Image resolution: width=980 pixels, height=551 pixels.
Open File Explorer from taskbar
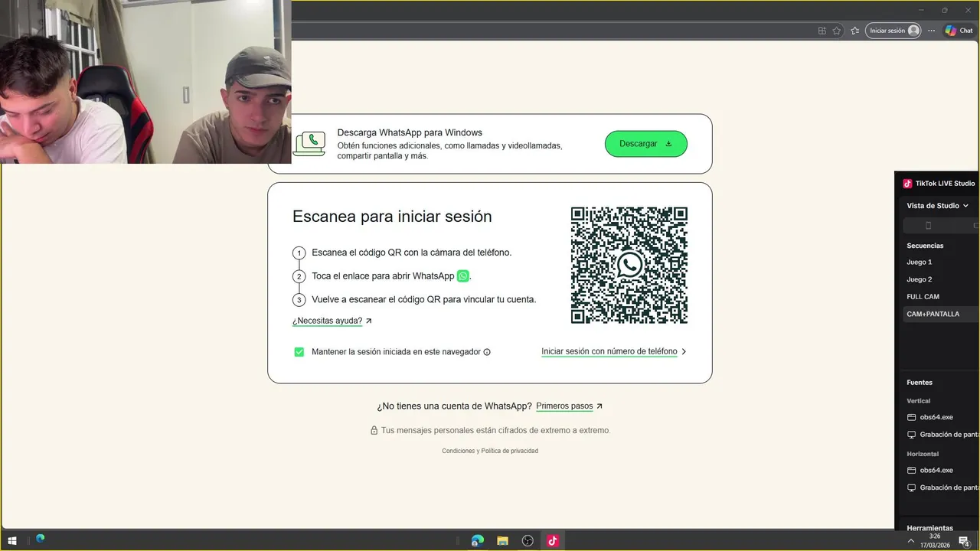[x=502, y=540]
